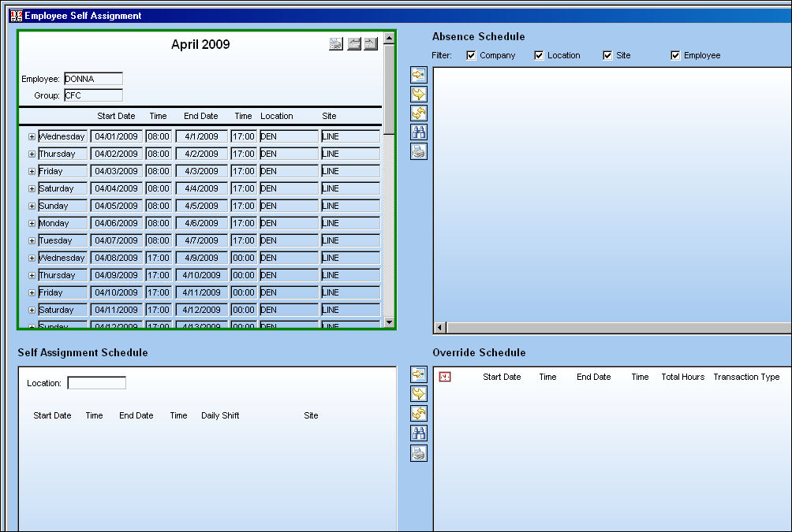Viewport: 792px width, 532px height.
Task: Click the Tuesday day cell
Action: [x=62, y=240]
